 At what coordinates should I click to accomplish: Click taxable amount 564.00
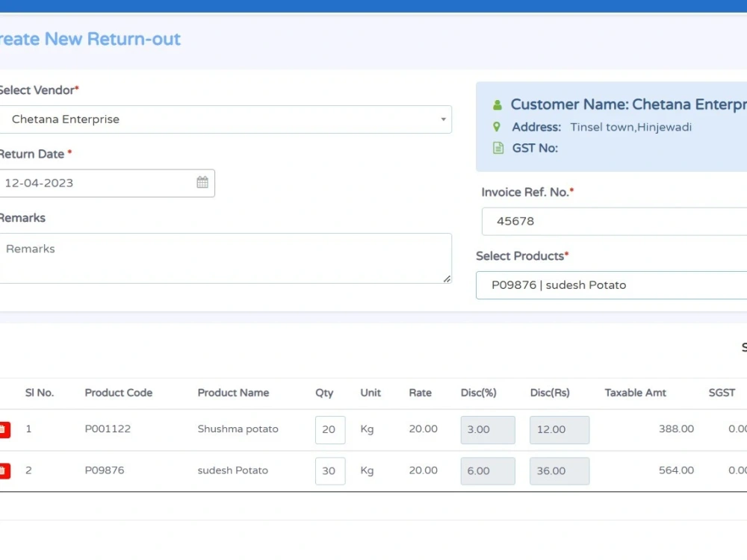coord(676,470)
